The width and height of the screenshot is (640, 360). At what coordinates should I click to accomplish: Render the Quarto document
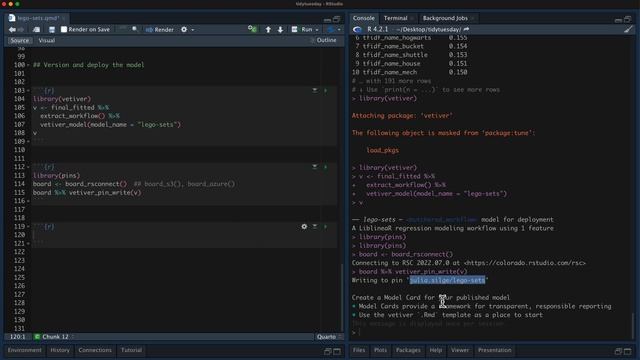click(160, 29)
